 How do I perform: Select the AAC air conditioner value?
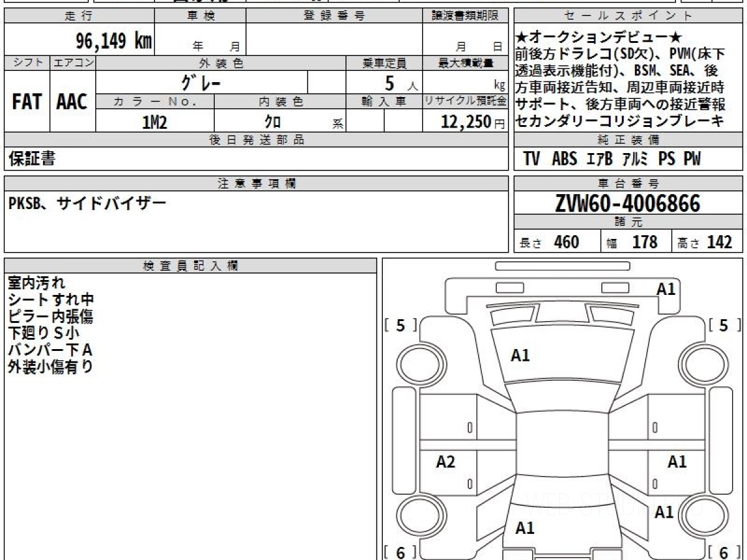coord(72,102)
